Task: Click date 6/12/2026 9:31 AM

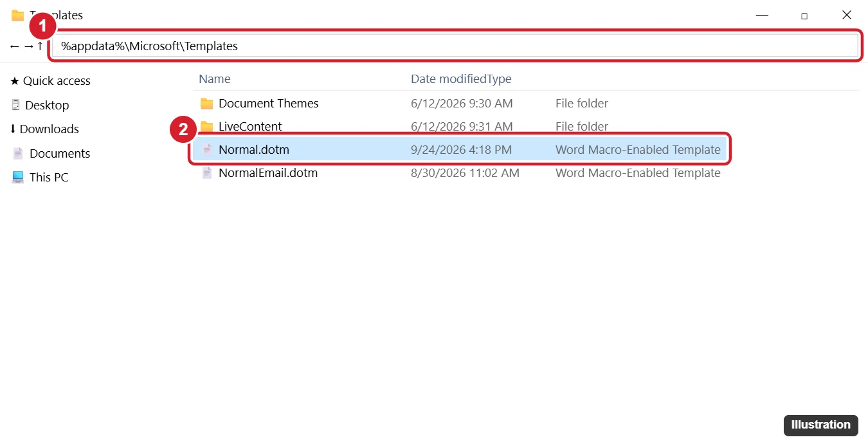Action: [x=462, y=127]
